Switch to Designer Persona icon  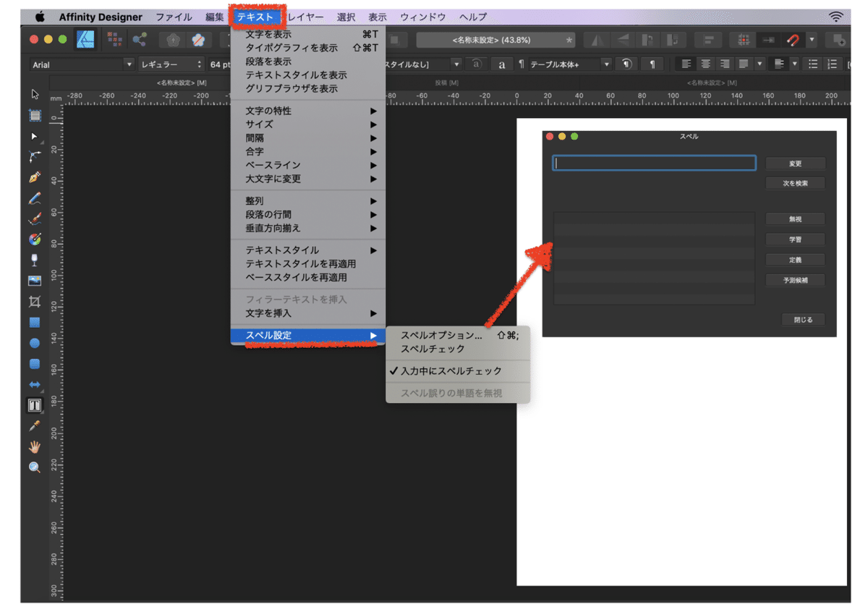86,40
